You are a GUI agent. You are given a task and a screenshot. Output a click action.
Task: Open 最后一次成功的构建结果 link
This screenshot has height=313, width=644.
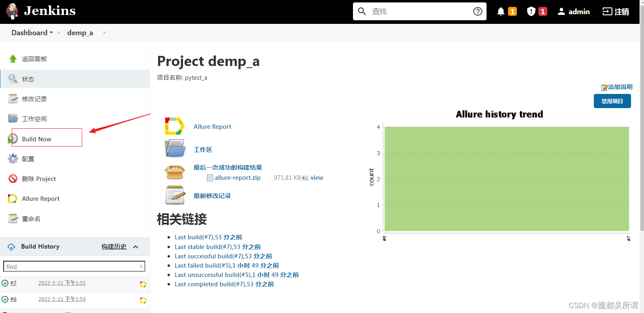228,167
